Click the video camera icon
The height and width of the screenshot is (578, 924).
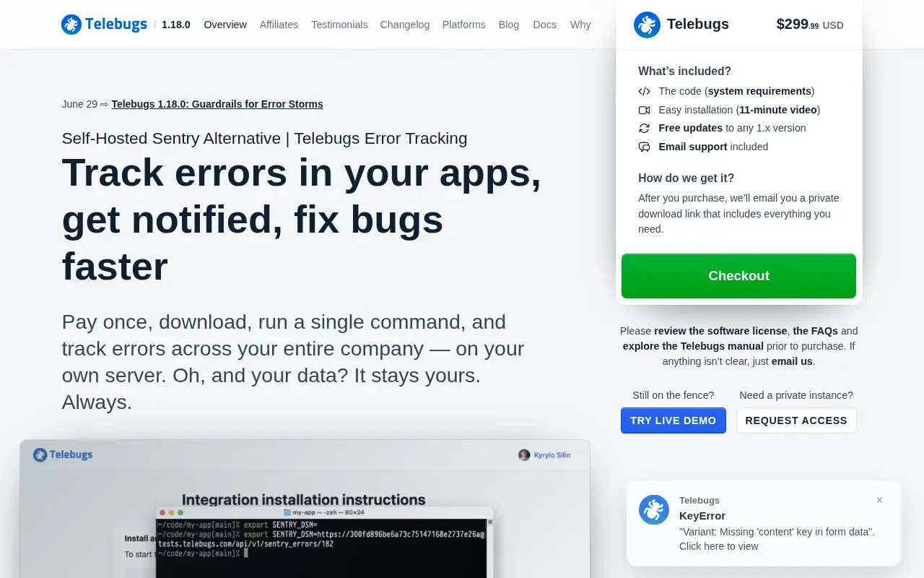coord(645,110)
